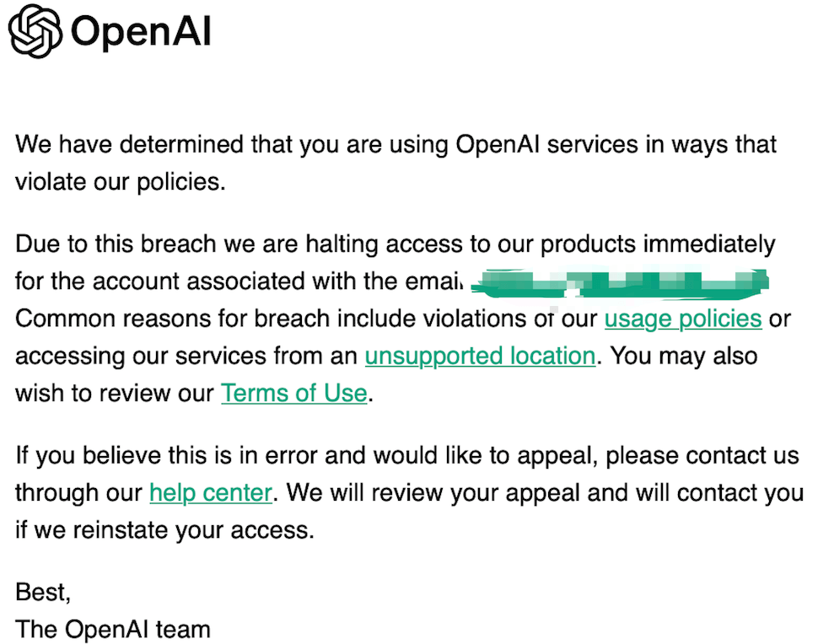Visit the help center link
Image resolution: width=818 pixels, height=644 pixels.
tap(211, 493)
